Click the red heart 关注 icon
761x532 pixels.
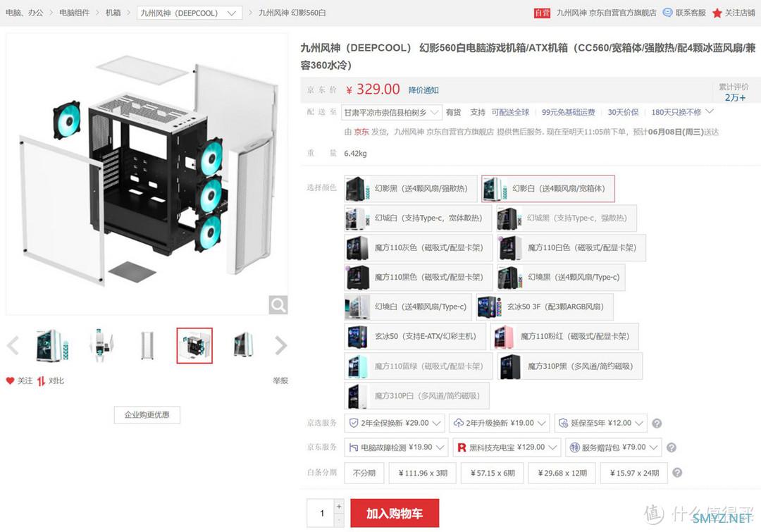pos(10,381)
